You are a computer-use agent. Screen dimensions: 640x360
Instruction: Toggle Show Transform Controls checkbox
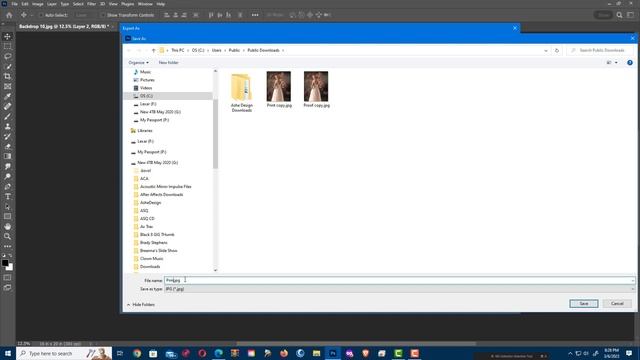[103, 15]
